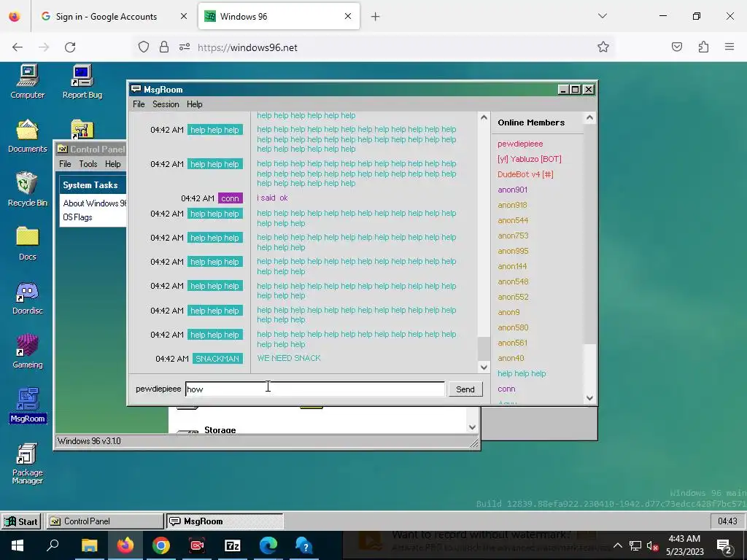Select anon40 in the member list
This screenshot has width=747, height=560.
[x=511, y=358]
